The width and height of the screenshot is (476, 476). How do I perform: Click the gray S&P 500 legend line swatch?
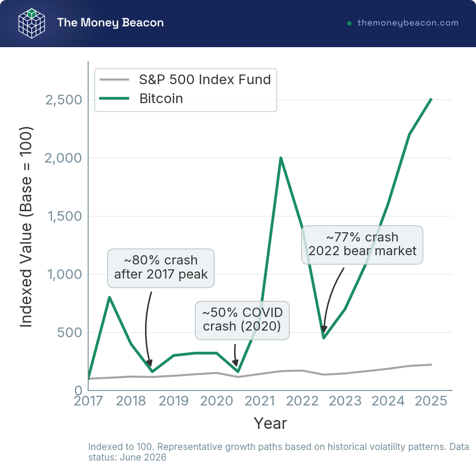coord(115,79)
